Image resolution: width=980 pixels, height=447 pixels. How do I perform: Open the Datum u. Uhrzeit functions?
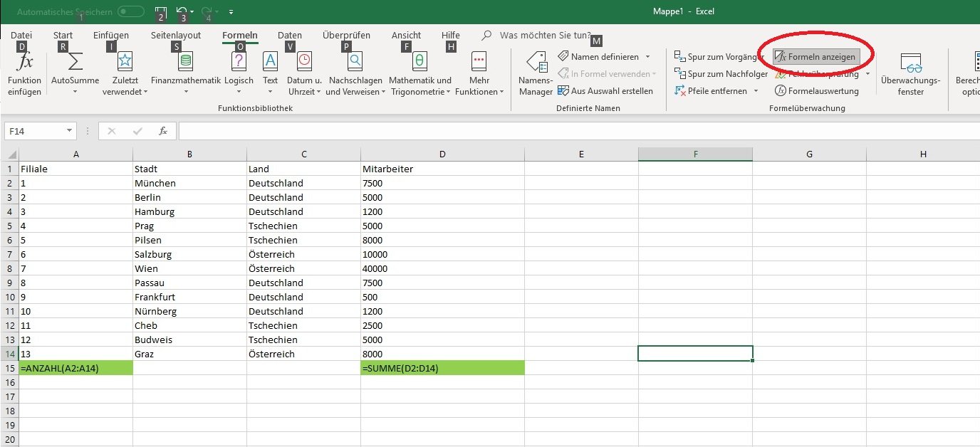304,62
